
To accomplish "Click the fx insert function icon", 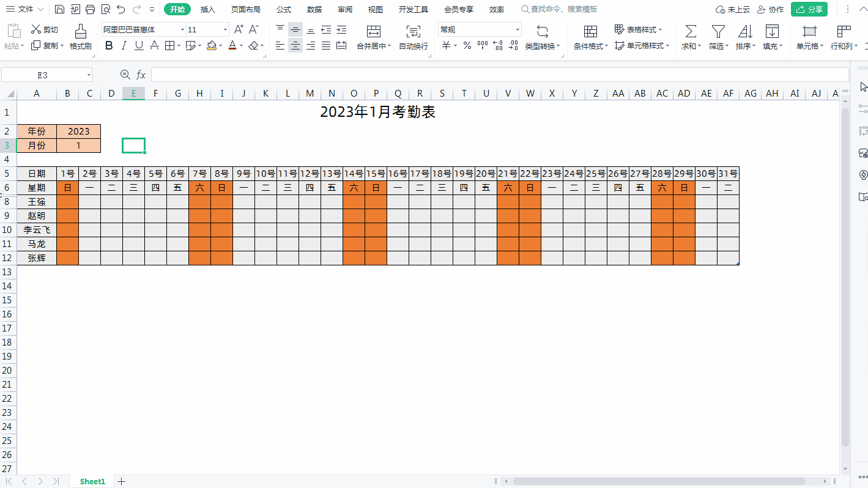I will coord(141,75).
